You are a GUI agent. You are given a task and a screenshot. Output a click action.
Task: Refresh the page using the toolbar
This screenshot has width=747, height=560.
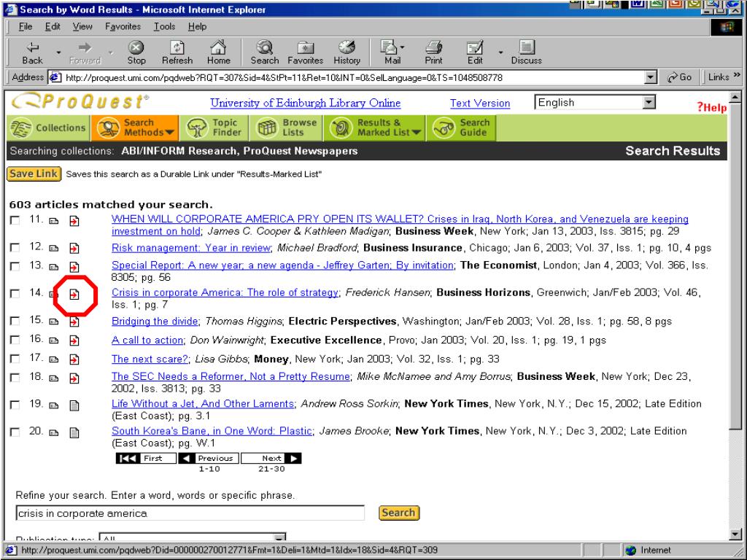[177, 52]
